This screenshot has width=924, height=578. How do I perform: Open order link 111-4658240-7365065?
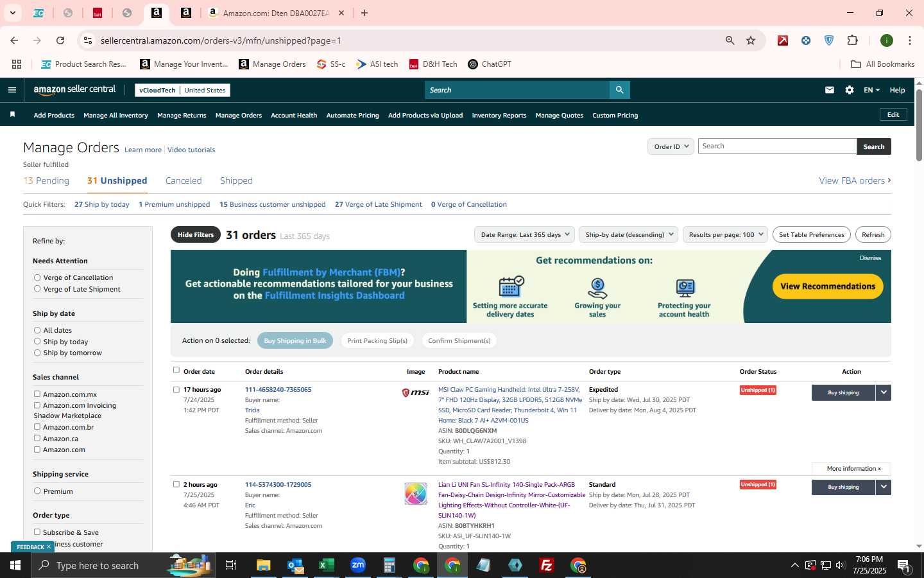(278, 389)
